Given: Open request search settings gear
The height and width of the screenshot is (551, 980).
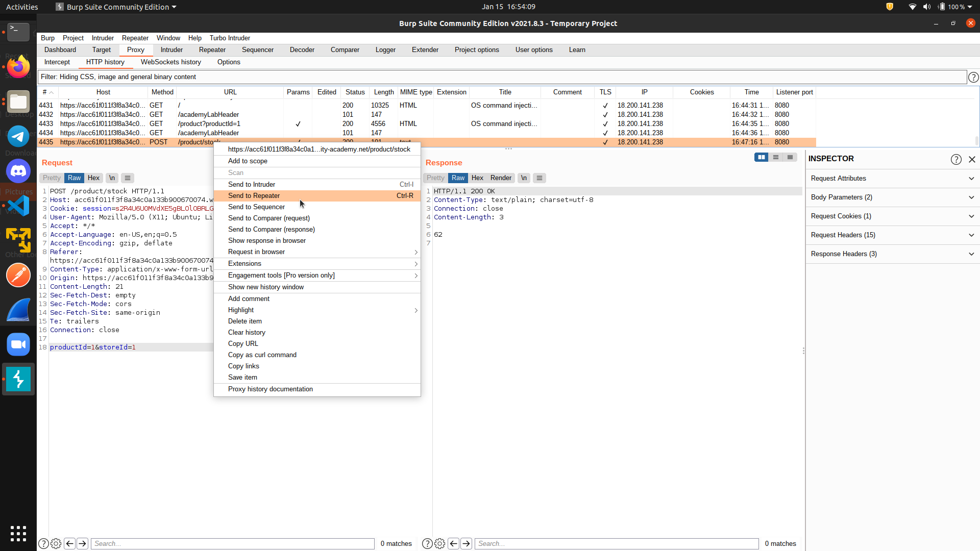Looking at the screenshot, I should (x=56, y=543).
